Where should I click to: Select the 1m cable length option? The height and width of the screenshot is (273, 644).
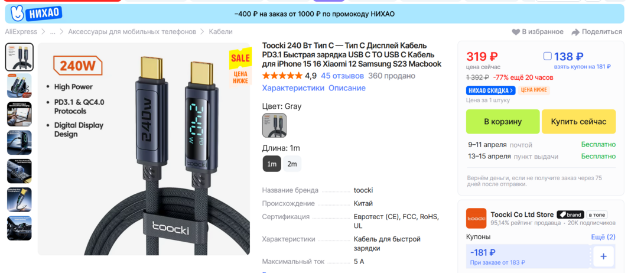point(272,164)
